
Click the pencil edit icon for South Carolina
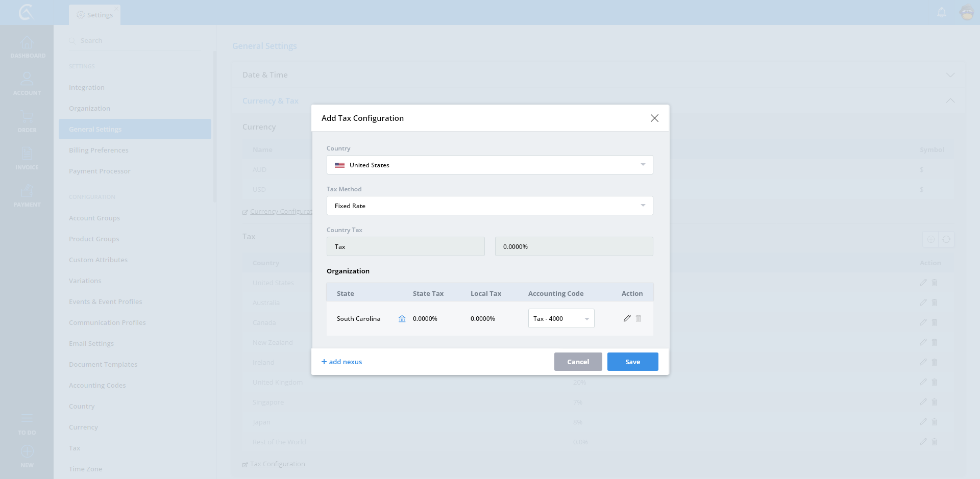pyautogui.click(x=627, y=318)
